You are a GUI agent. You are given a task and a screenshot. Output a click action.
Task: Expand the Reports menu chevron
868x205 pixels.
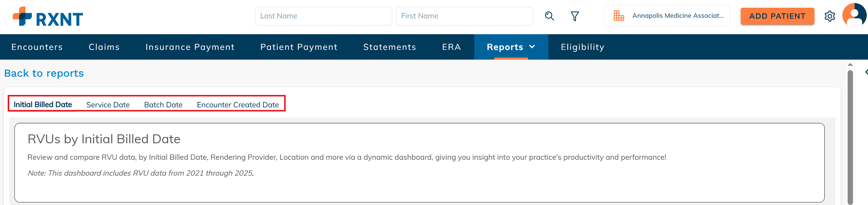coord(532,47)
